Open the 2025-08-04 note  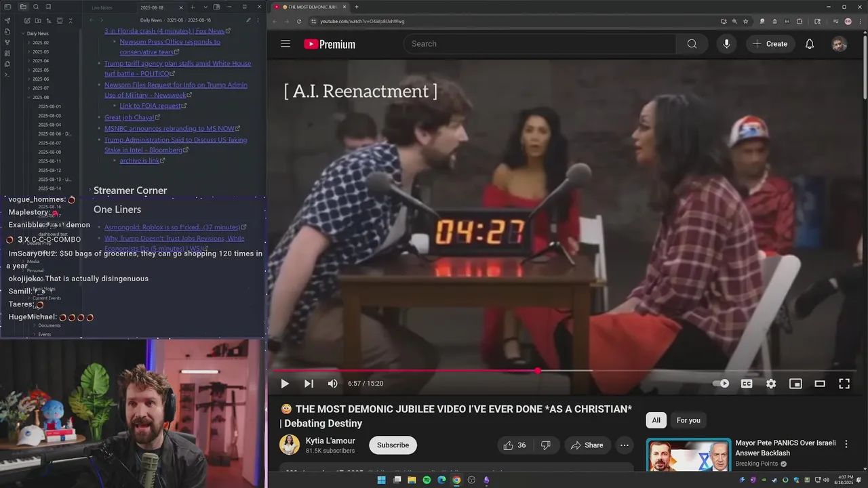pos(50,125)
